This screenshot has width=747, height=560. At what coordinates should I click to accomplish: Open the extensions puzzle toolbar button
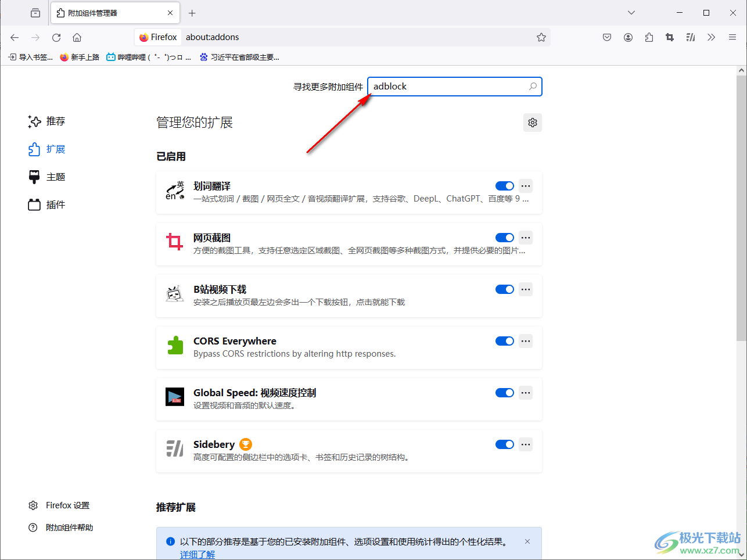(x=649, y=37)
